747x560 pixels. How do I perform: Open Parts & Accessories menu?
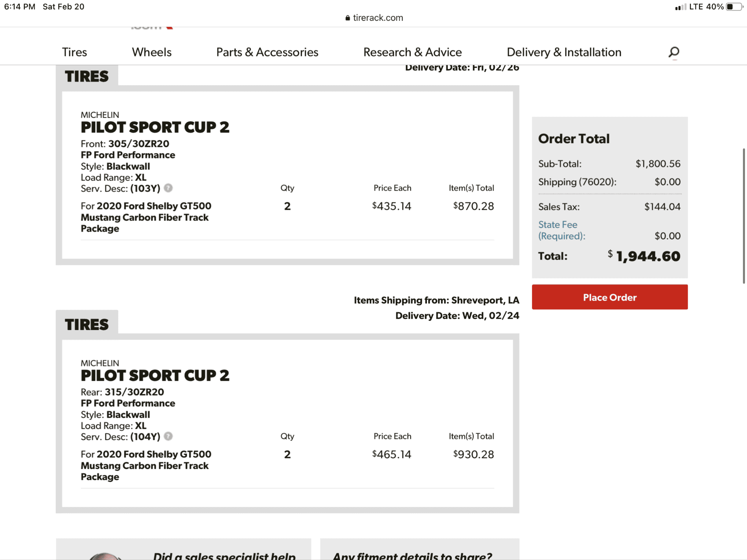point(267,52)
